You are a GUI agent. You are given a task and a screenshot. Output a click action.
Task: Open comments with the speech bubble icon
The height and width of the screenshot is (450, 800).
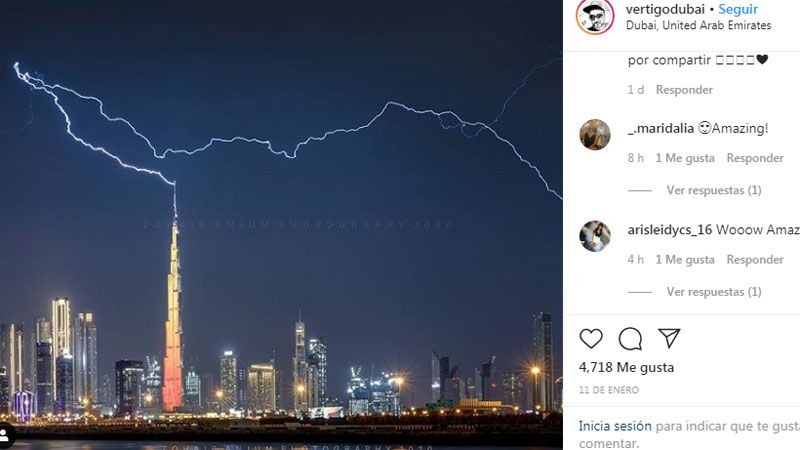630,339
